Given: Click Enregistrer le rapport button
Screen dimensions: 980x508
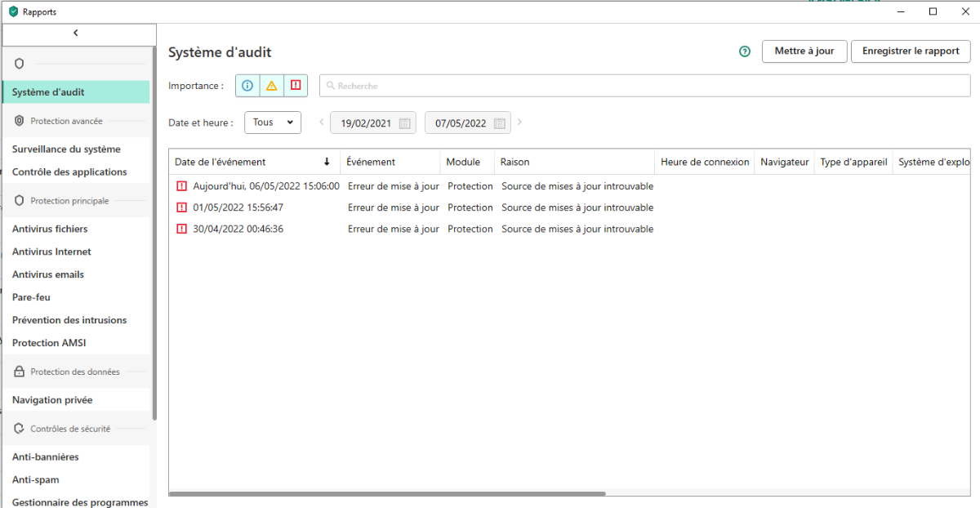Looking at the screenshot, I should (911, 51).
